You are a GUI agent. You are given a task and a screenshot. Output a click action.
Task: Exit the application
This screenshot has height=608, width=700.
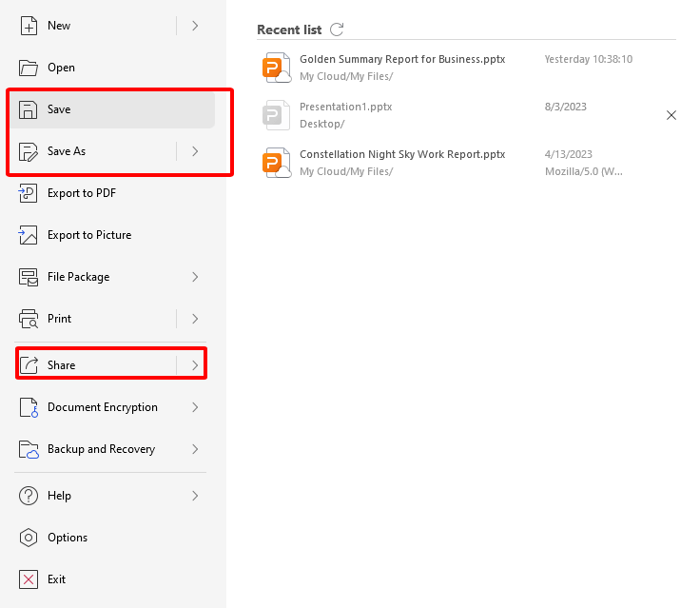(x=56, y=579)
